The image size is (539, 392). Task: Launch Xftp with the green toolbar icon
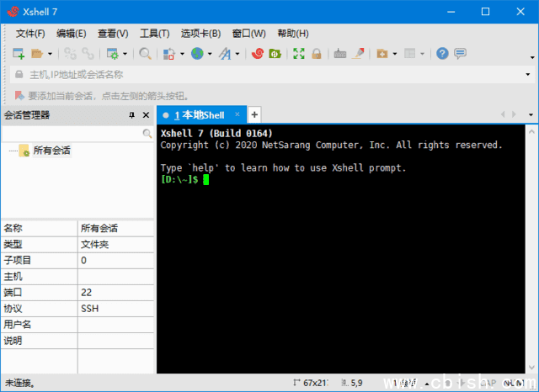coord(275,54)
